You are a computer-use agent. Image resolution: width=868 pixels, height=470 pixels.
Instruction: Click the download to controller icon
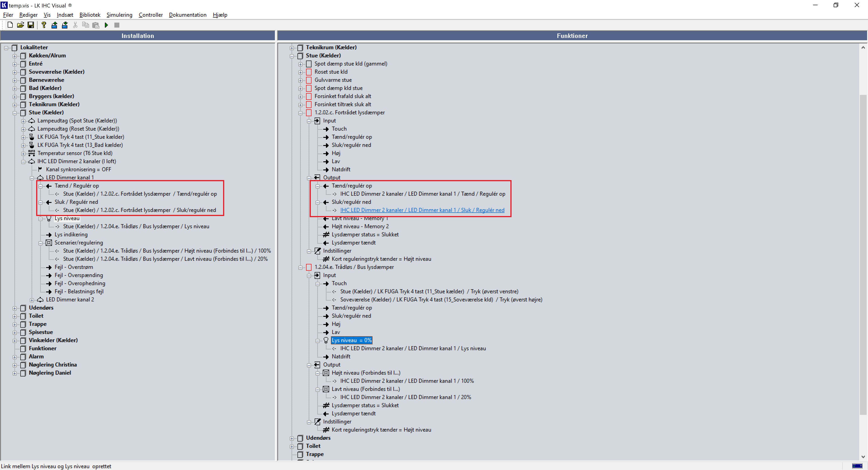pos(65,25)
